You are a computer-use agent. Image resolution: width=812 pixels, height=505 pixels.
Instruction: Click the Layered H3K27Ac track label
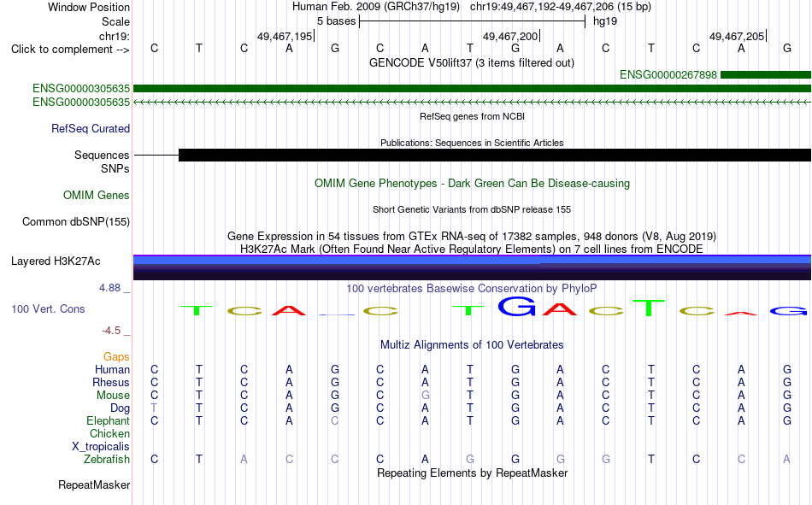point(56,261)
